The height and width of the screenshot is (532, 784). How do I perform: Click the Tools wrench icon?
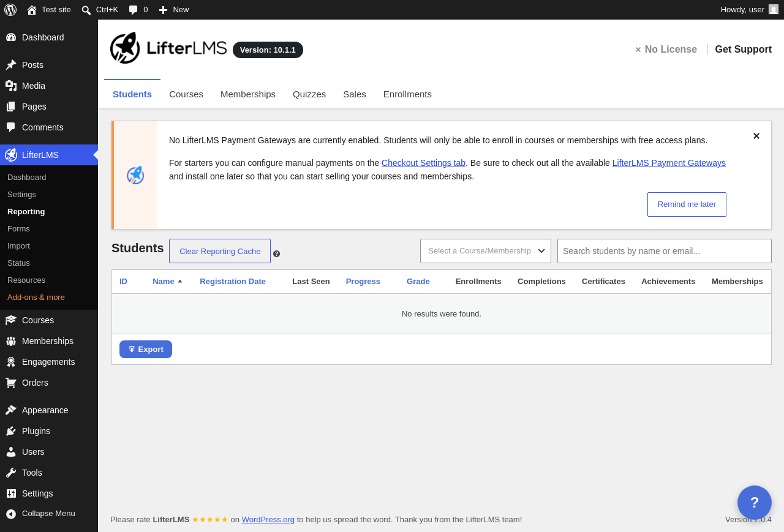click(x=11, y=473)
